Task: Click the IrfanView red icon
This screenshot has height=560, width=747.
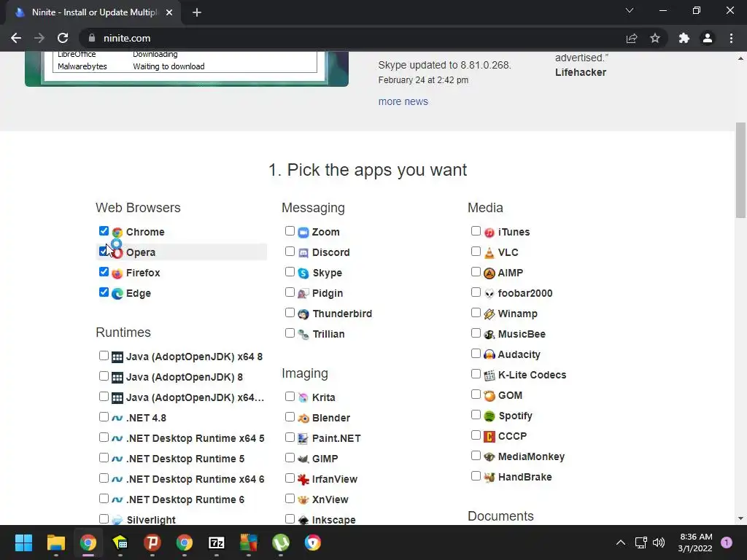Action: coord(303,480)
